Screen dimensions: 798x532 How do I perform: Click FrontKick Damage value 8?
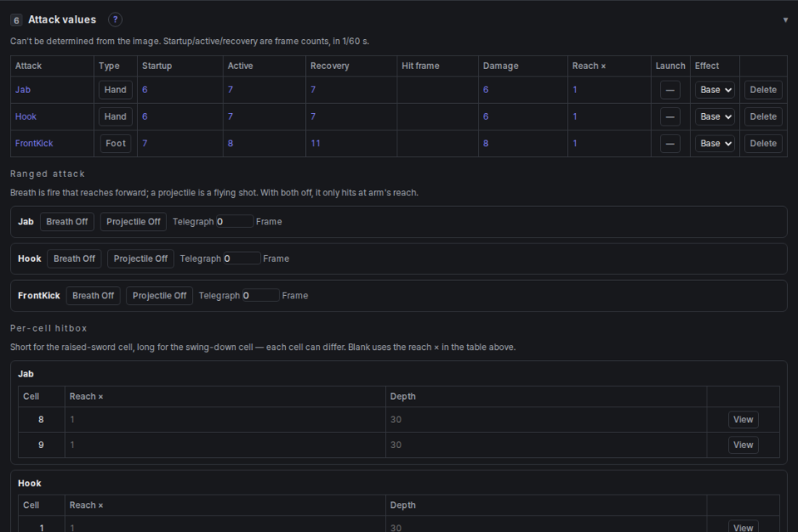[x=486, y=144]
